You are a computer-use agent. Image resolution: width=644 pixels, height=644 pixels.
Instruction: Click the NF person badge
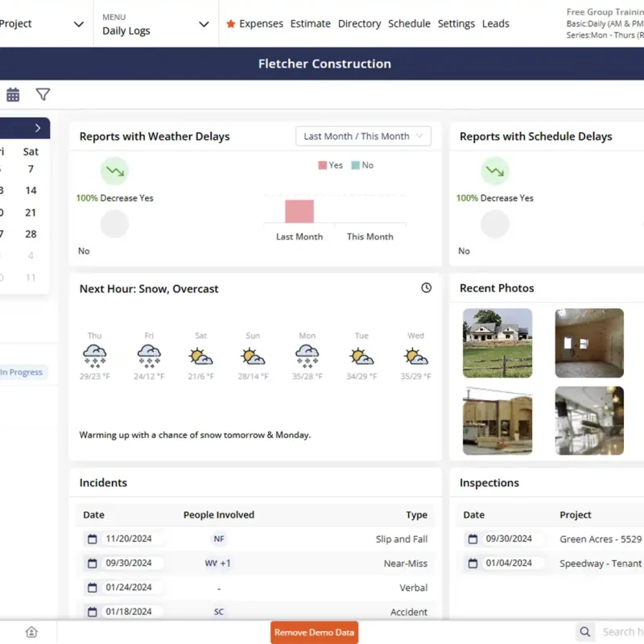[x=219, y=539]
